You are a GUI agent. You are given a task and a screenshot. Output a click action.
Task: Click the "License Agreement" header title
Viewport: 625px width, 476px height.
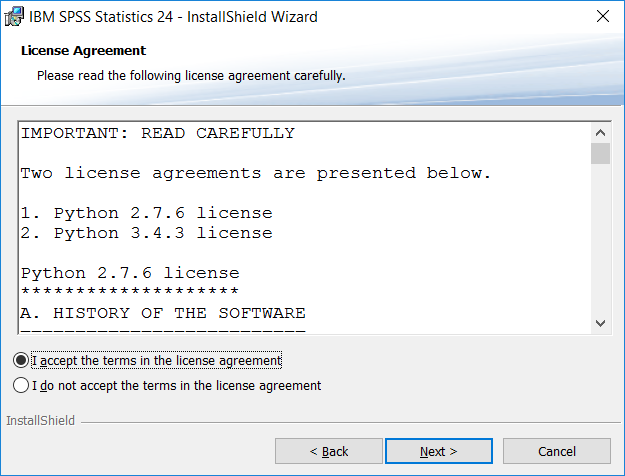tap(83, 51)
